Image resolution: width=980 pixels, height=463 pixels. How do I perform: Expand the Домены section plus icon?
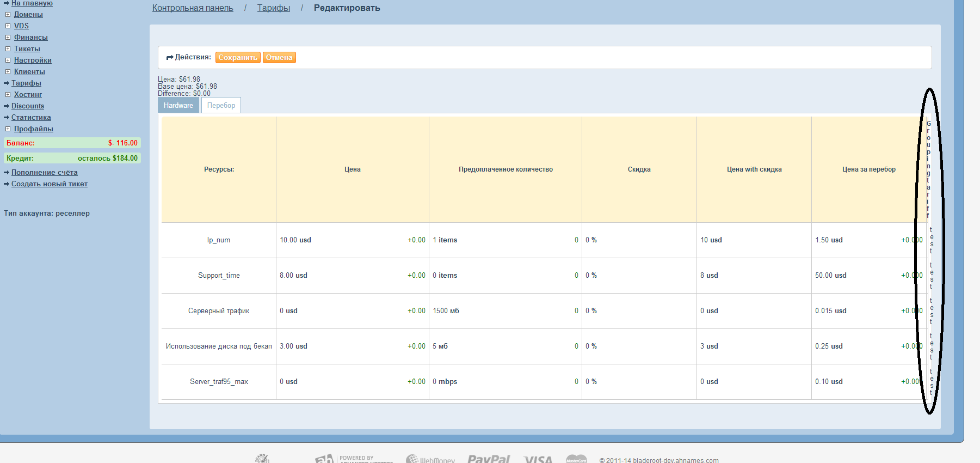[x=8, y=15]
